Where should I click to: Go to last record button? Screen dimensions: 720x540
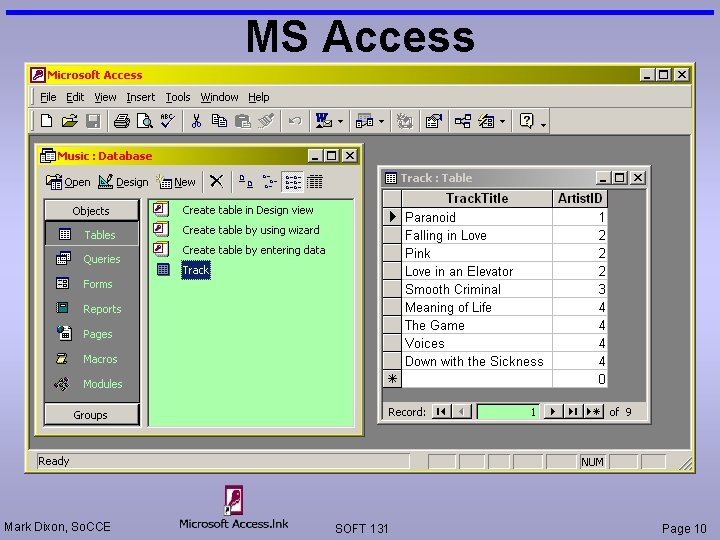[x=573, y=411]
